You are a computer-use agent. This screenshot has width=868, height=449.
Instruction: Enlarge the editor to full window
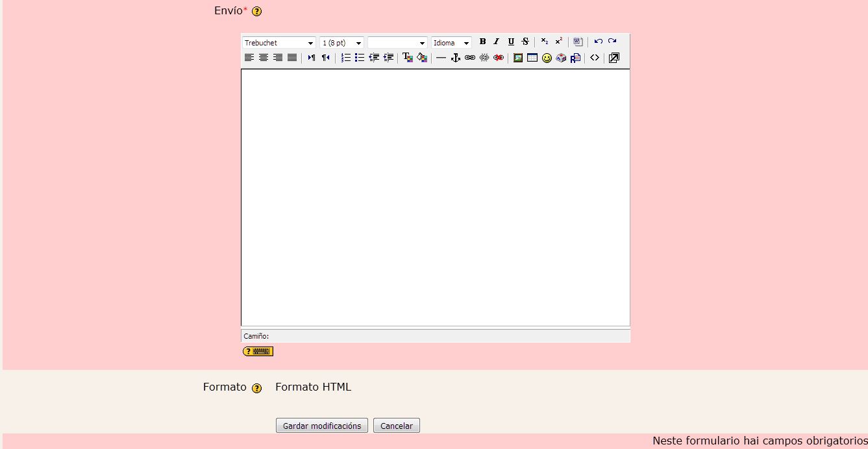pos(613,58)
